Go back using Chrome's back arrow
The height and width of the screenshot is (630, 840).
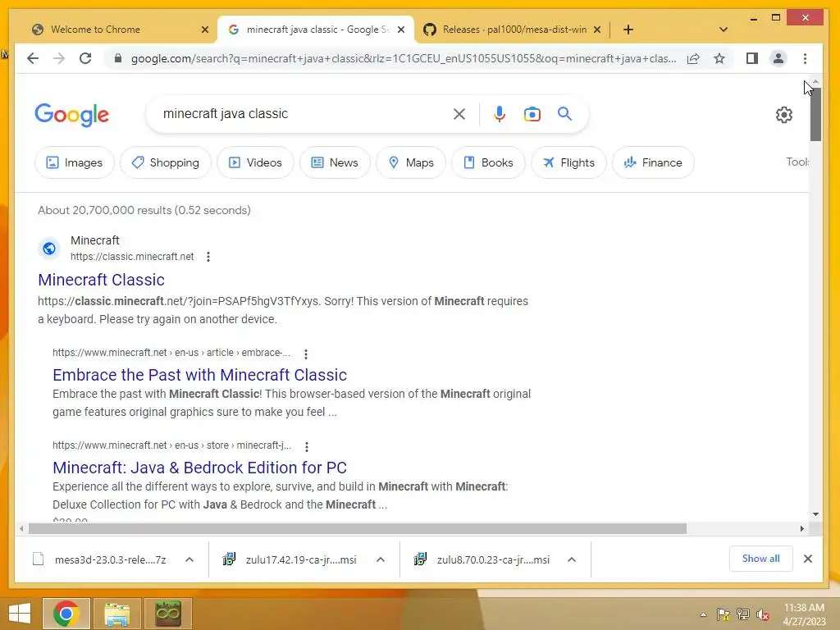click(33, 58)
